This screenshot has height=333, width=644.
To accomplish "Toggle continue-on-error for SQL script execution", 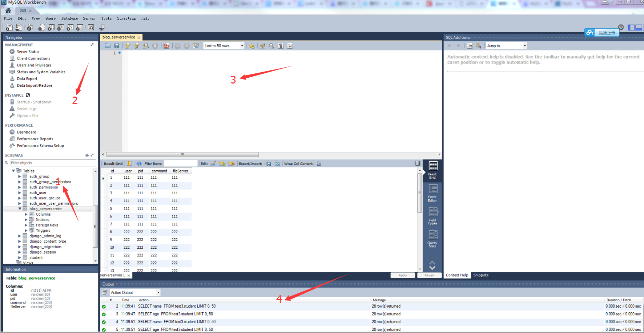I will point(166,46).
